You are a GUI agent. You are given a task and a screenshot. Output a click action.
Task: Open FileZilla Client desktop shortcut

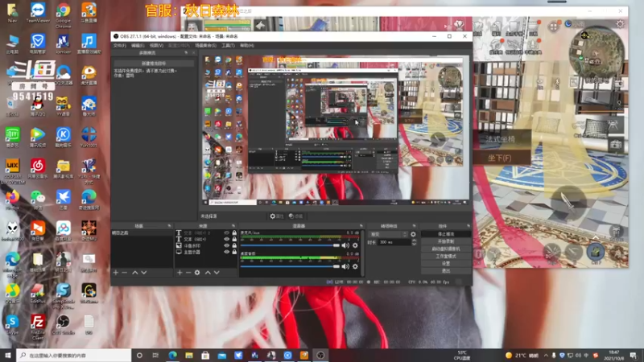coord(38,327)
